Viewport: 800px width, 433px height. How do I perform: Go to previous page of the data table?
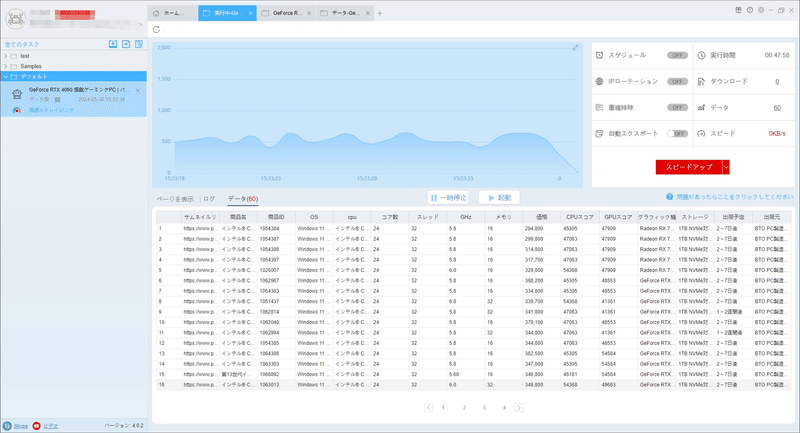(x=429, y=407)
